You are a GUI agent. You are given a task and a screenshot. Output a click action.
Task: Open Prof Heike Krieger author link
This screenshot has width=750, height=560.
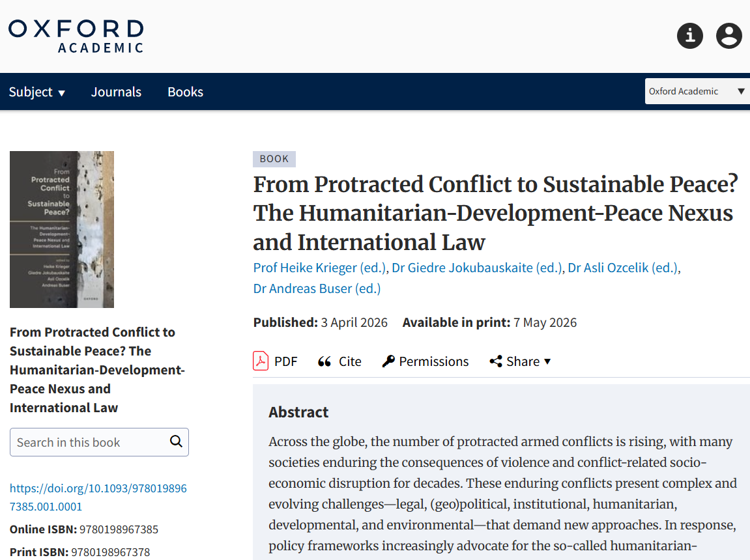(x=320, y=268)
